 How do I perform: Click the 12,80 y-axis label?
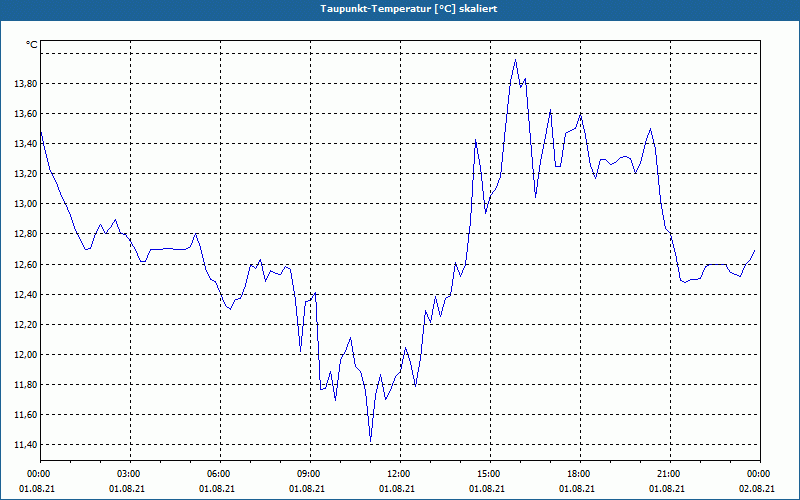(x=26, y=234)
